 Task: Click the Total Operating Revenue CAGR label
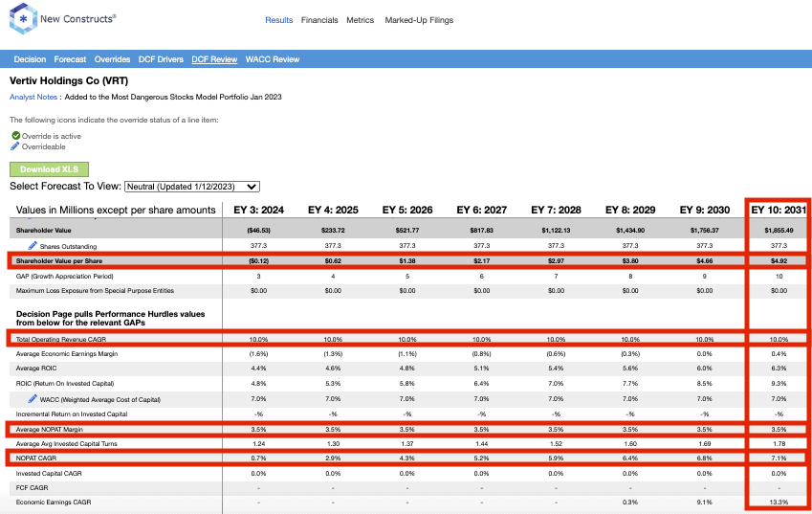61,340
